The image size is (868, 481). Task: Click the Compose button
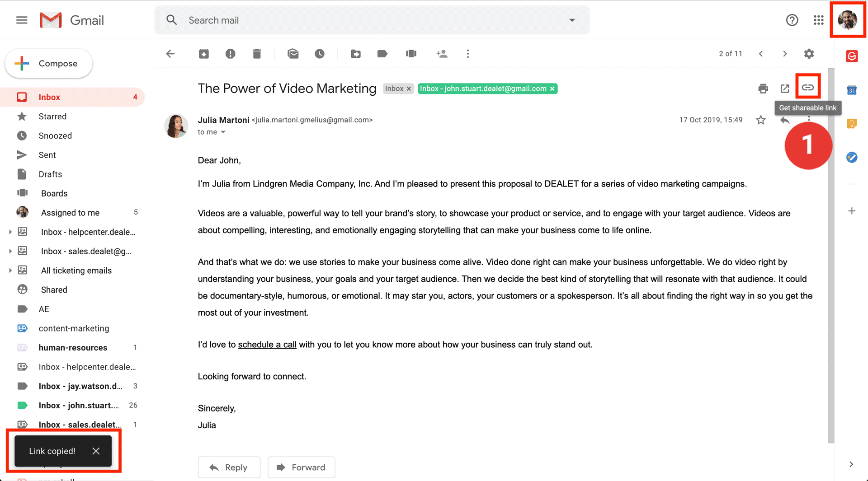point(49,64)
